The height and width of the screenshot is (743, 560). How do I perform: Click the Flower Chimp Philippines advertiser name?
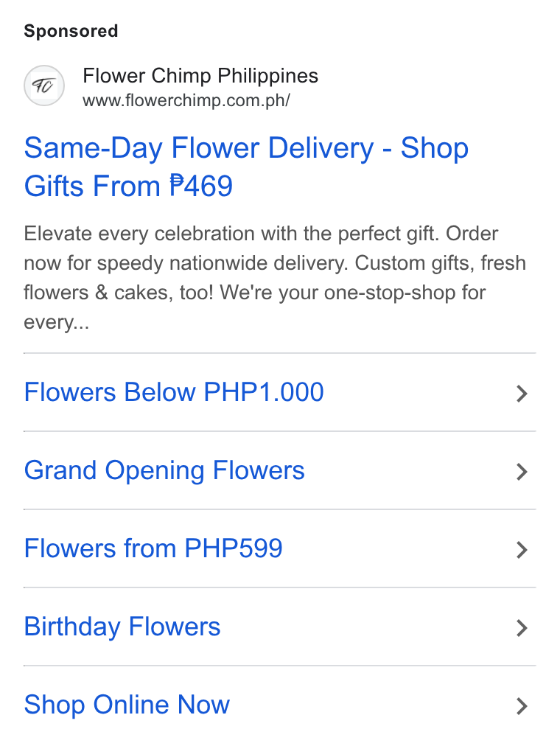coord(200,76)
